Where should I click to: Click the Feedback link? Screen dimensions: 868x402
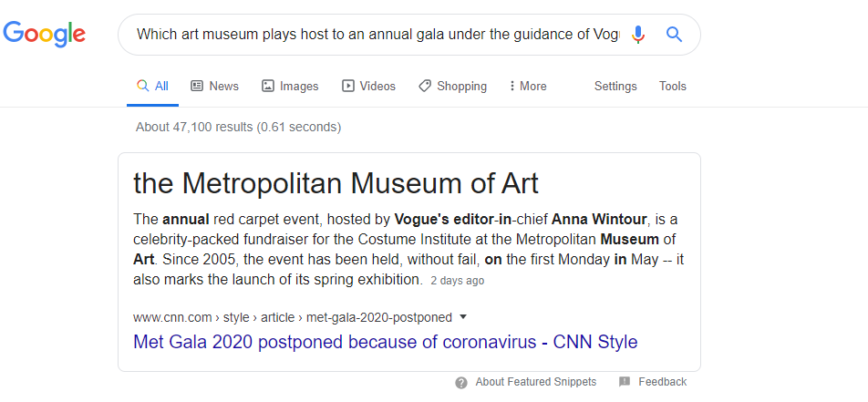pos(662,382)
